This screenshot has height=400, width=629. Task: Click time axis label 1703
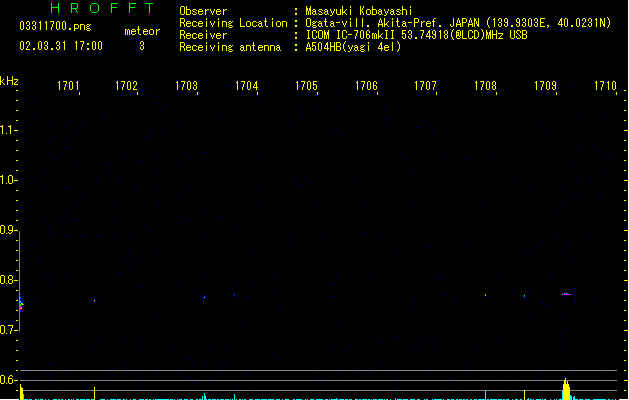click(187, 86)
